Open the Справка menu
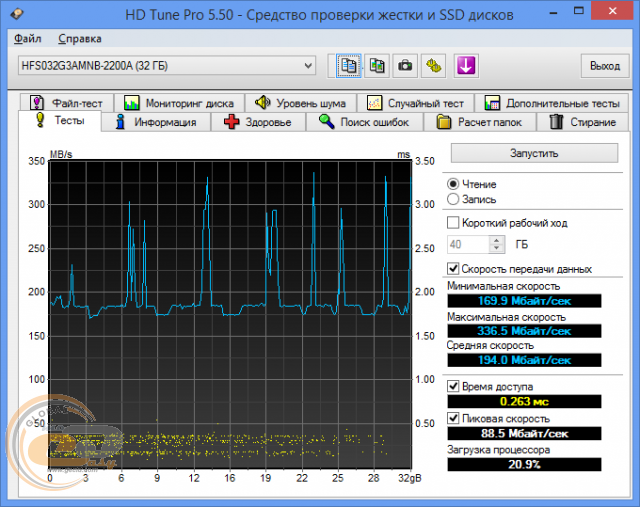The height and width of the screenshot is (507, 640). click(80, 39)
